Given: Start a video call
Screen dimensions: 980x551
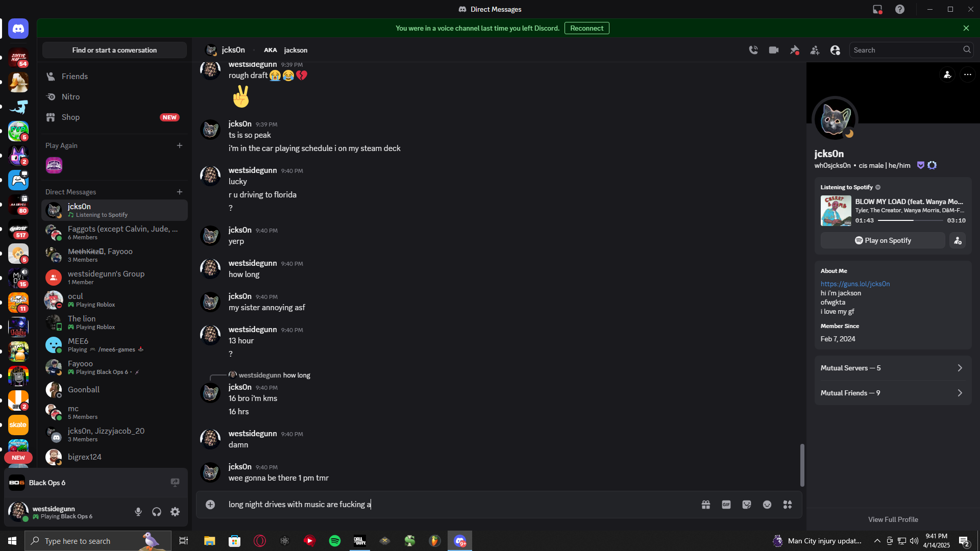Looking at the screenshot, I should [774, 50].
